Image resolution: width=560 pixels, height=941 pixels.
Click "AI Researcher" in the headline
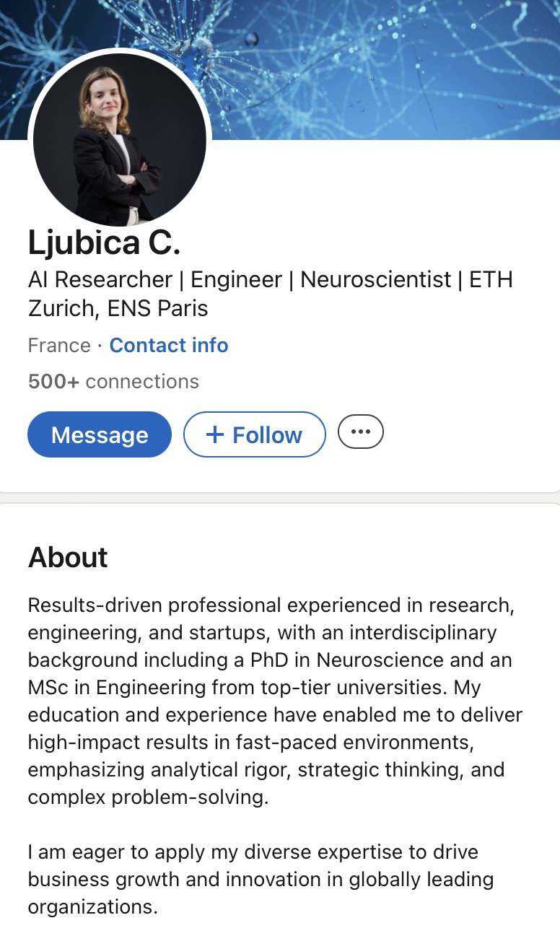100,279
